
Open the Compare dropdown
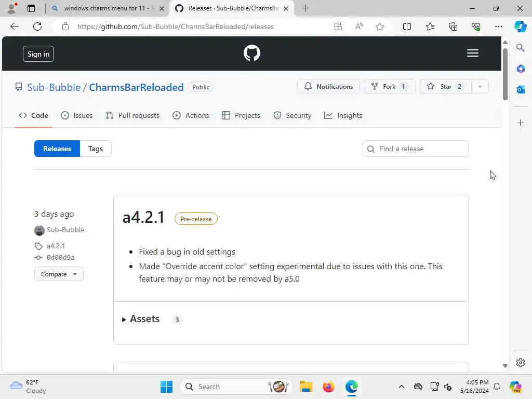tap(59, 274)
